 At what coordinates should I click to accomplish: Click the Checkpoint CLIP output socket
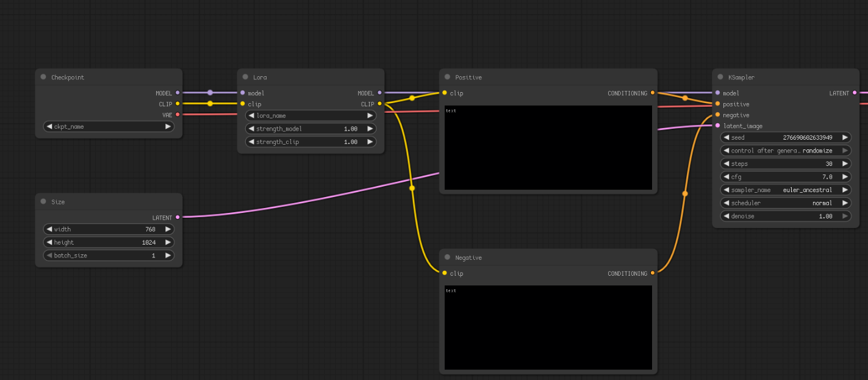tap(178, 104)
